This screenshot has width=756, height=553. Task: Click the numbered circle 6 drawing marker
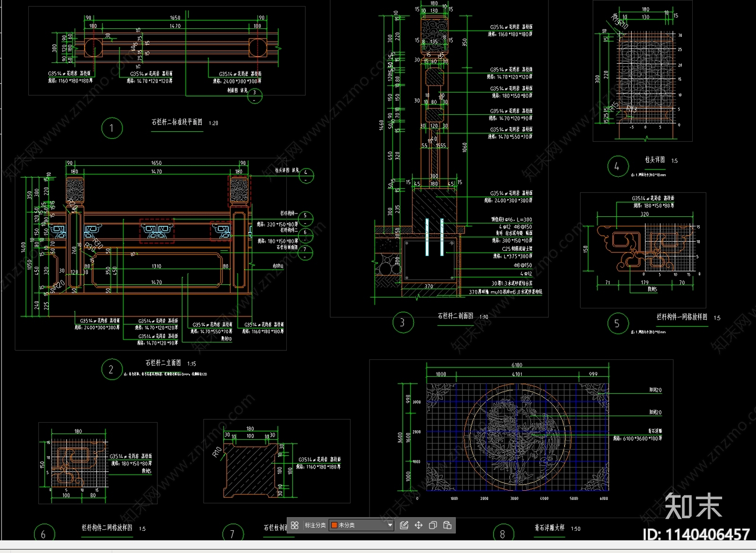[x=44, y=534]
